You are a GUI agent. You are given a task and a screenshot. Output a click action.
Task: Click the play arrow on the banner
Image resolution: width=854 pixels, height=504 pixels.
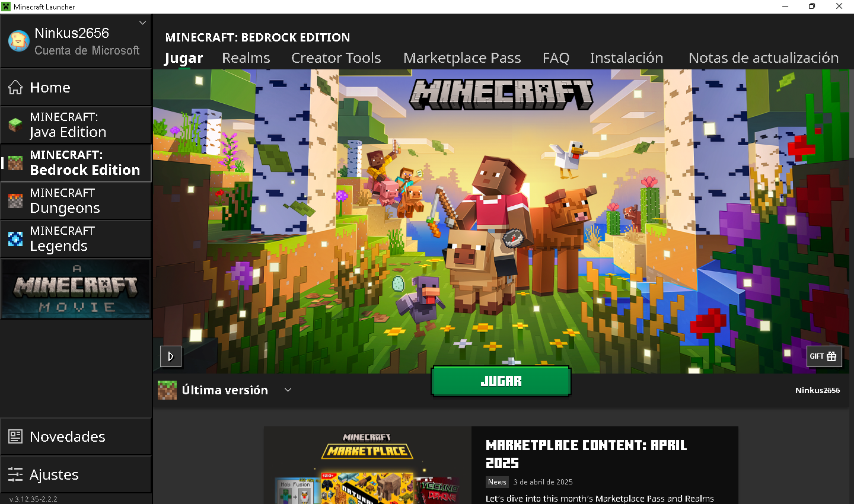click(x=171, y=356)
